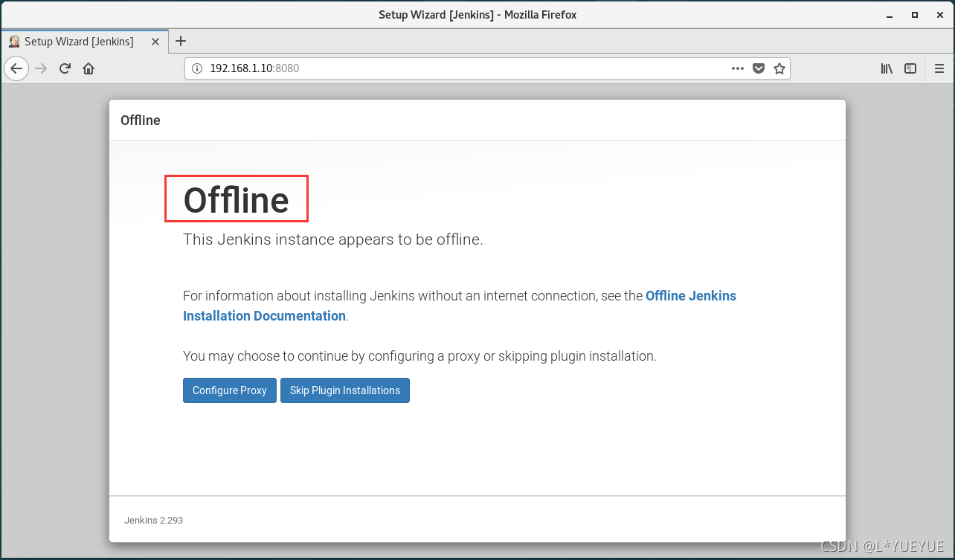
Task: Click the Jenkins 2.293 version text
Action: [x=153, y=521]
